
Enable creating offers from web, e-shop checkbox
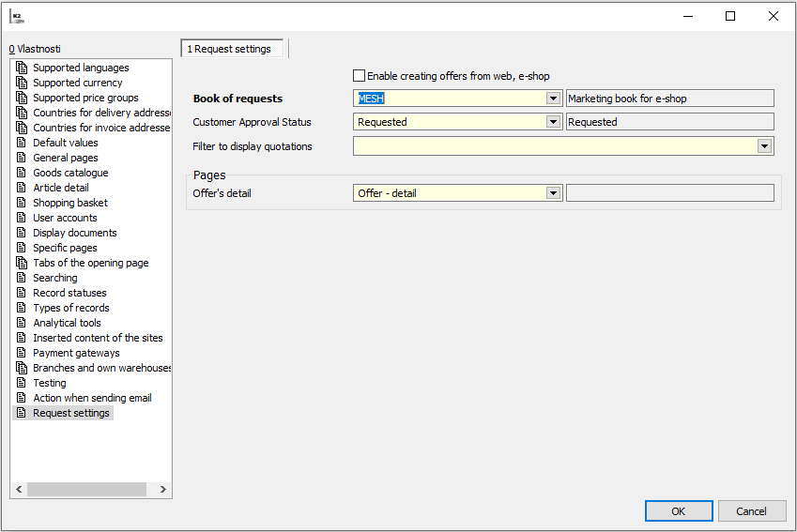click(x=359, y=76)
